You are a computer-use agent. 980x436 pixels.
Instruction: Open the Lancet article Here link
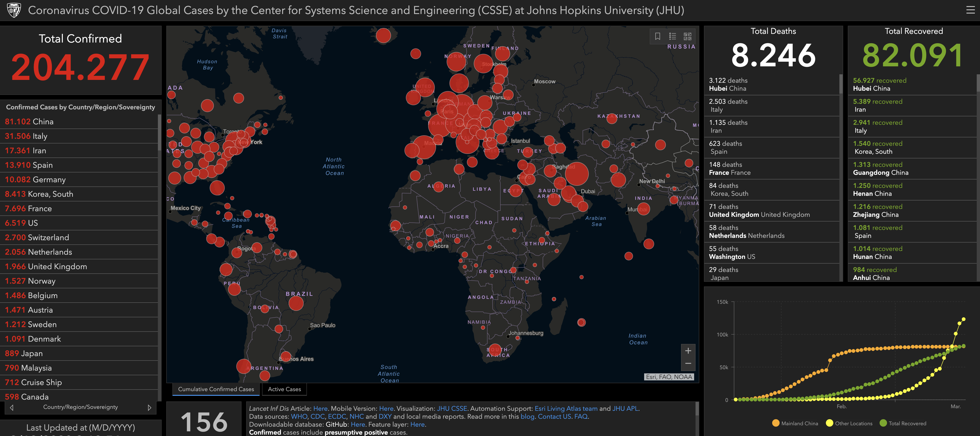(x=320, y=409)
